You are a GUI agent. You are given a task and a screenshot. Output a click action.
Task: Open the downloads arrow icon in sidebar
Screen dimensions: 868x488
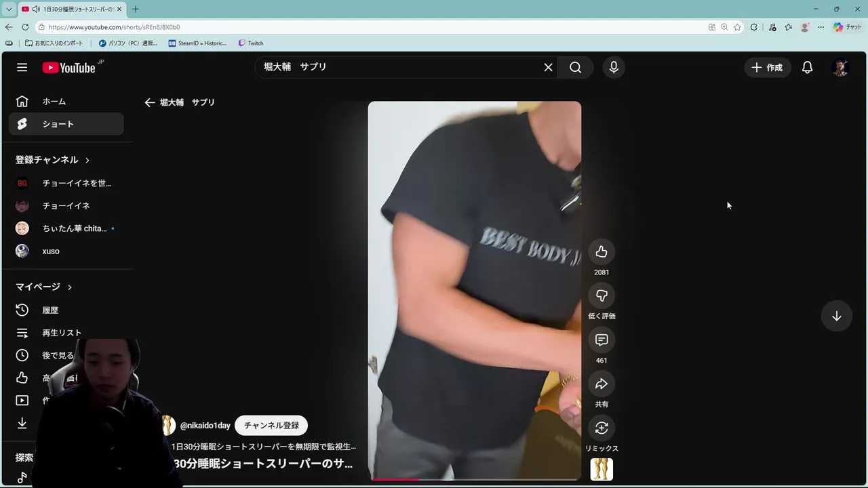(22, 423)
